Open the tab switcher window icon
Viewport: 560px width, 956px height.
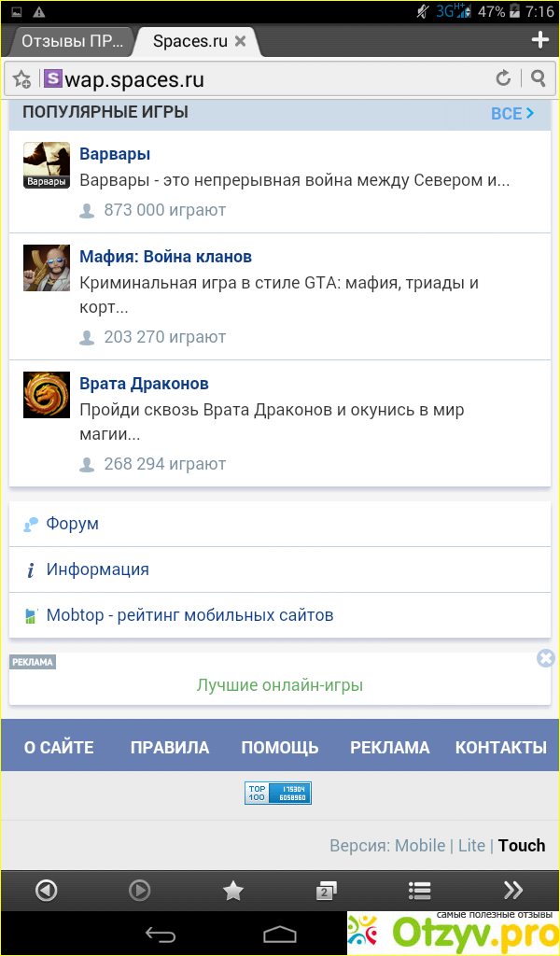(x=326, y=891)
